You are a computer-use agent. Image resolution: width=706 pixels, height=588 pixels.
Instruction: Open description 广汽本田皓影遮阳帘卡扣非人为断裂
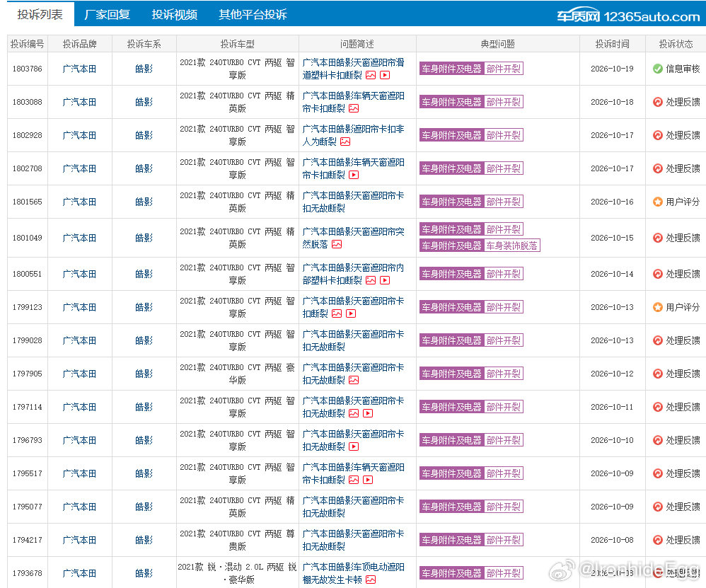[353, 136]
